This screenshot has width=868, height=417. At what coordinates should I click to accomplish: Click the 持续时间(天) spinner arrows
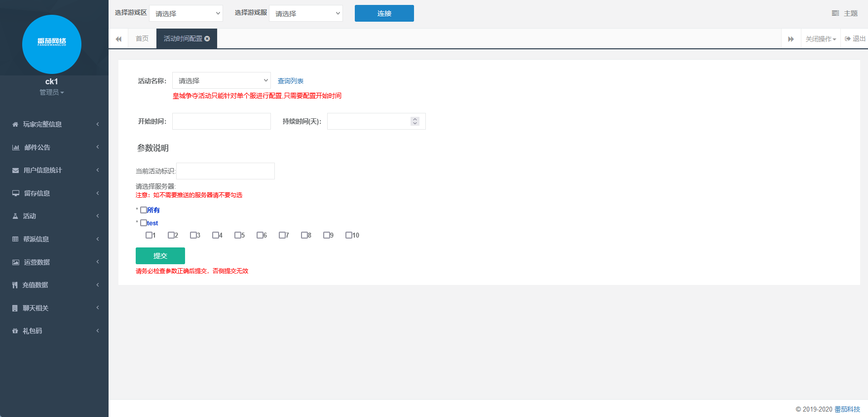415,121
